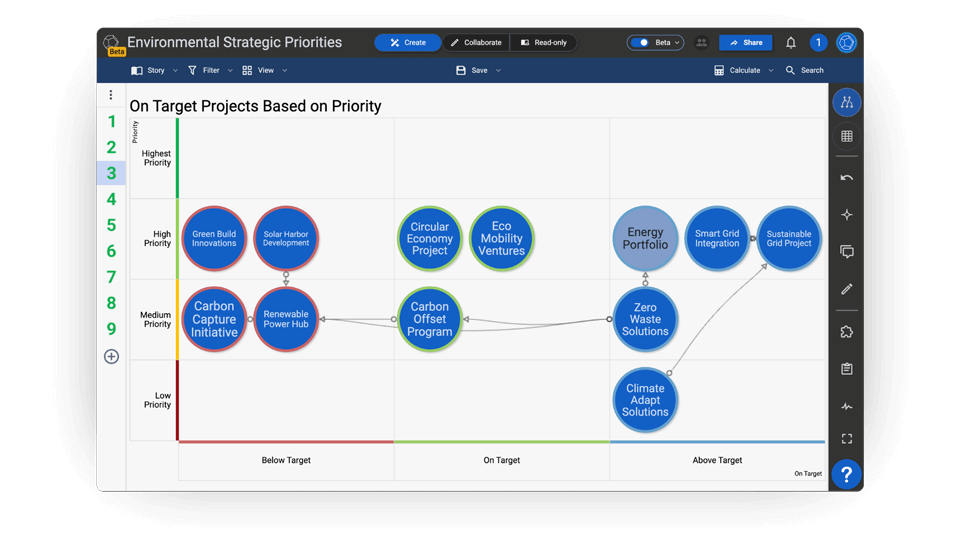Switch to Collaborate mode
The image size is (960, 541).
pos(475,43)
